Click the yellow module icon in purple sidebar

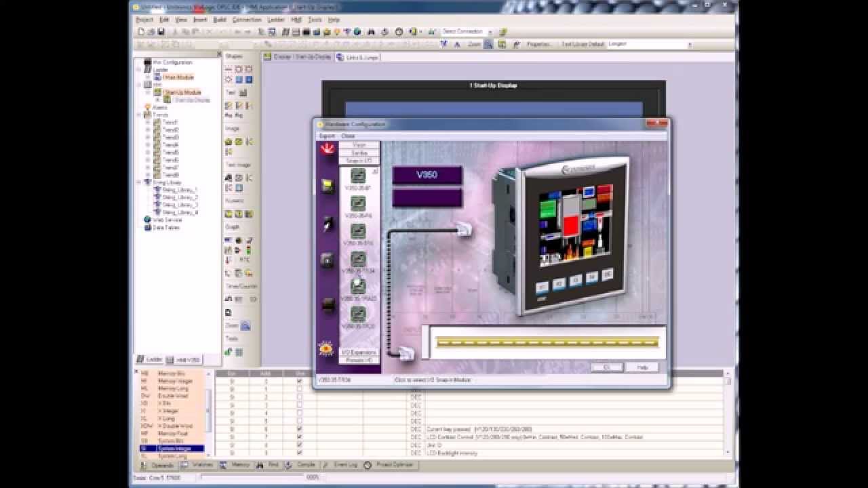tap(328, 186)
